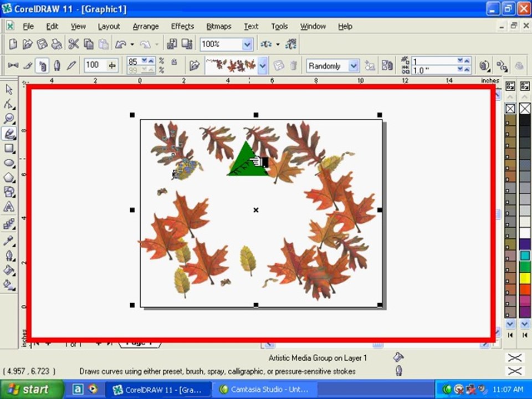Select the Basic Shapes tool
The width and height of the screenshot is (532, 399).
pos(9,192)
